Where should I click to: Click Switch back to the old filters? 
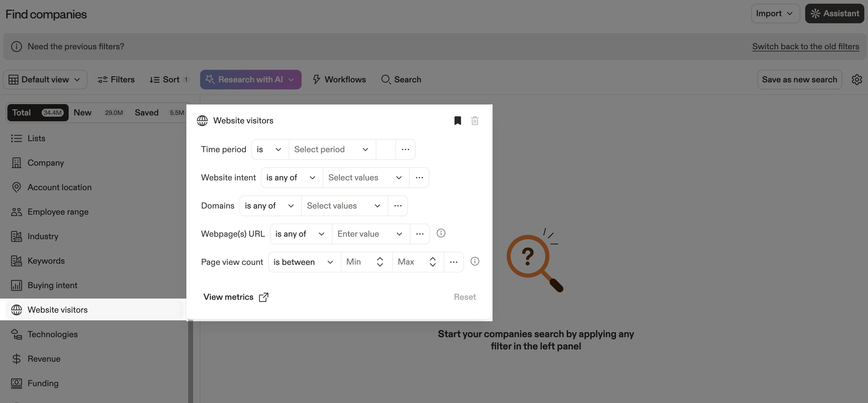pos(805,47)
